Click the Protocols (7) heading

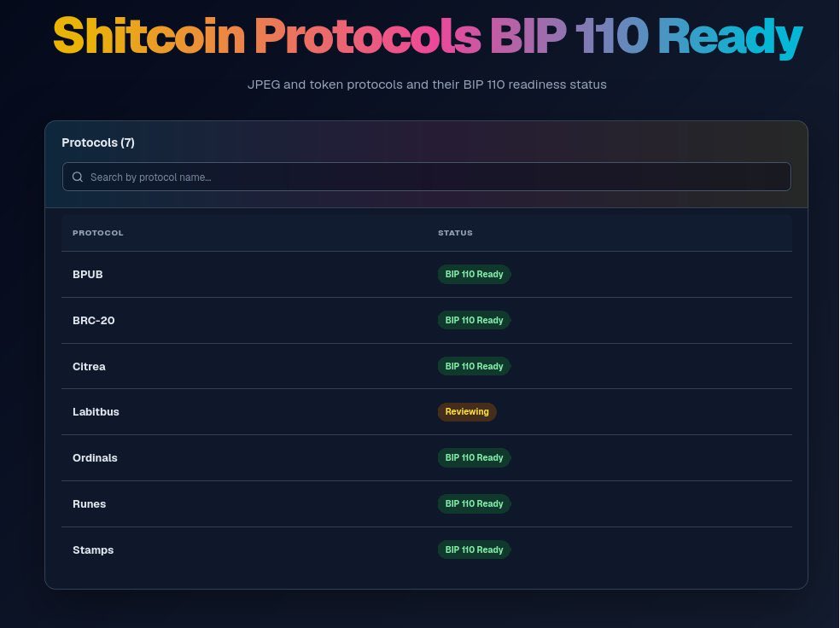(98, 142)
